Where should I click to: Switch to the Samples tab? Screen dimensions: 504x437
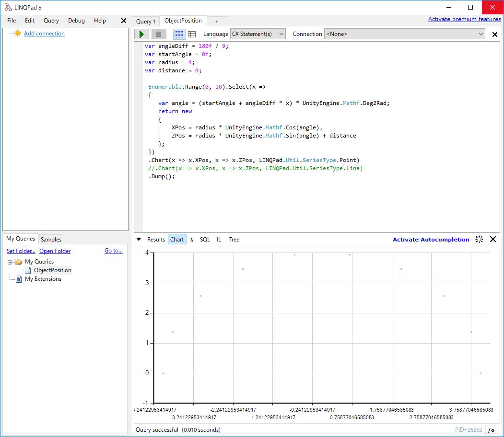(x=50, y=239)
